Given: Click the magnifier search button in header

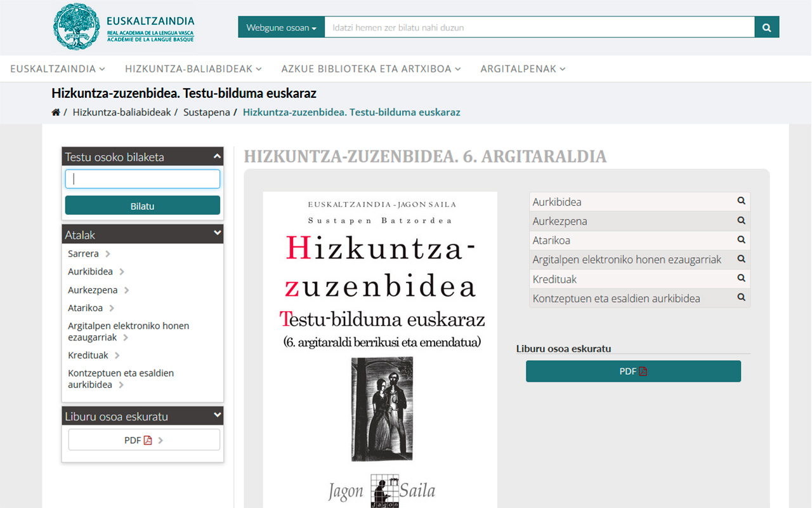Looking at the screenshot, I should tap(767, 27).
